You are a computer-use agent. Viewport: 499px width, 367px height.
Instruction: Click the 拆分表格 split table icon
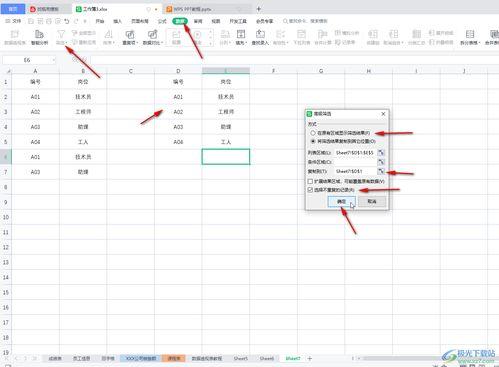(470, 37)
